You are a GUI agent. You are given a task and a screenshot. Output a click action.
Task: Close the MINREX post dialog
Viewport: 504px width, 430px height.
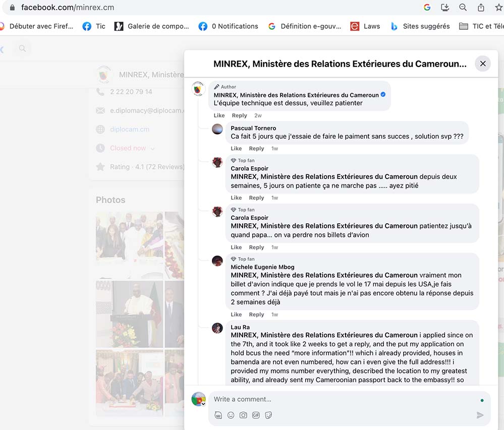coord(483,64)
